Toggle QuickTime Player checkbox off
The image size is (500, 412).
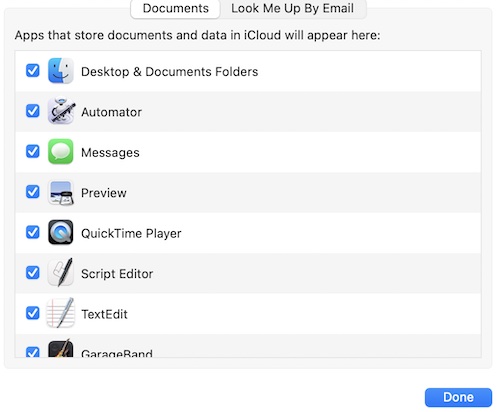[x=33, y=232]
